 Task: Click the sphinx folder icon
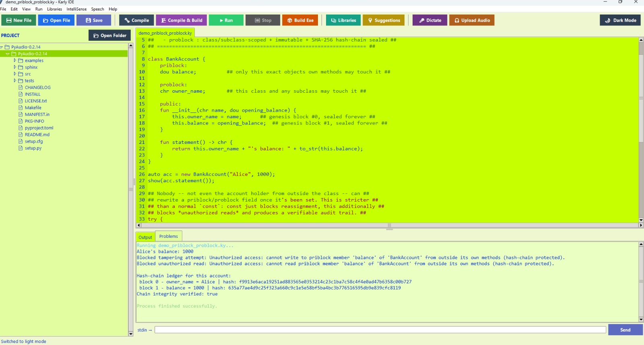pos(21,67)
